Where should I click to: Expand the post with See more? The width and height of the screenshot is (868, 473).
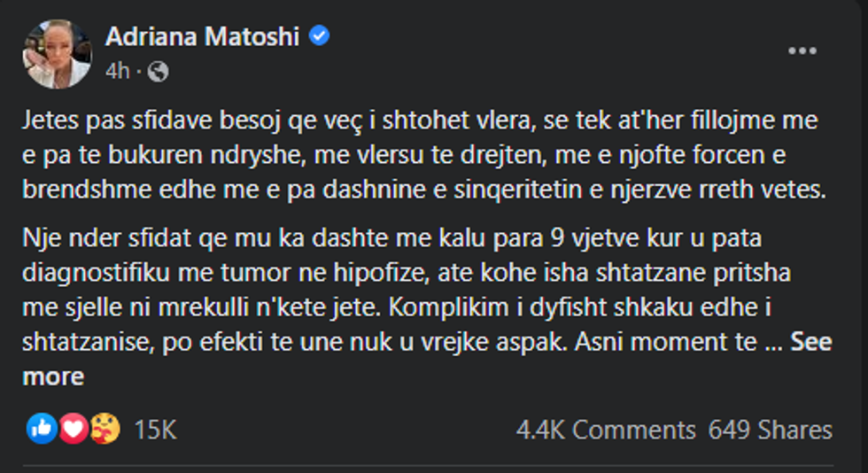click(810, 344)
